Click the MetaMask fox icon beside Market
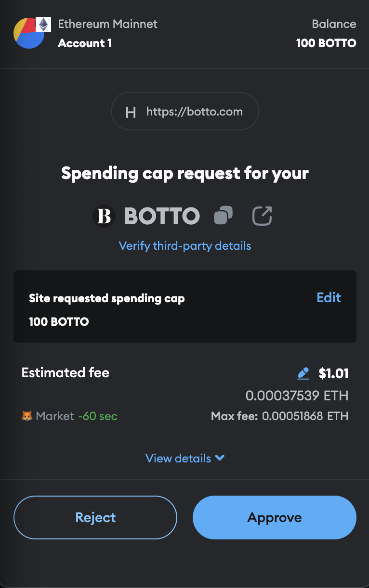The image size is (369, 588). pos(27,416)
